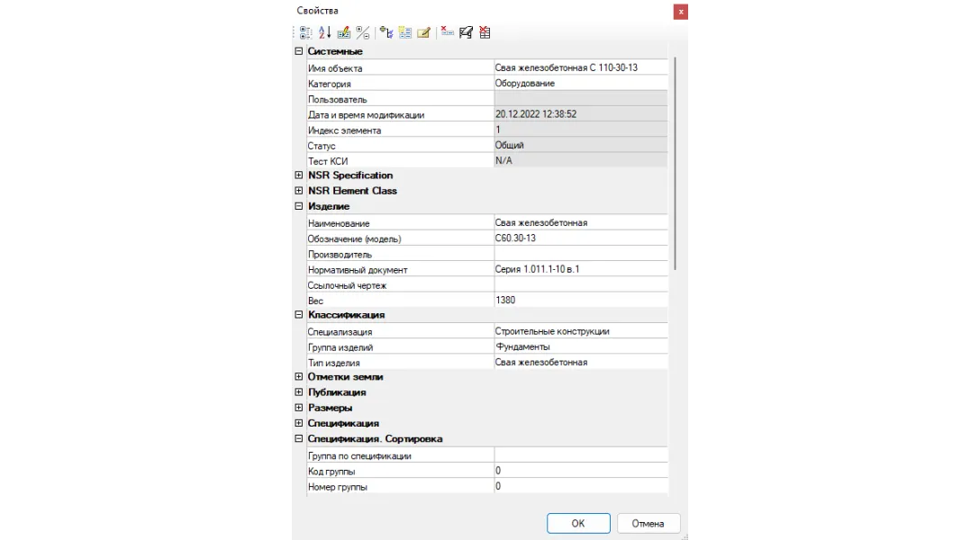Expand the NSR Element Class section
Viewport: 980px width, 540px height.
299,191
